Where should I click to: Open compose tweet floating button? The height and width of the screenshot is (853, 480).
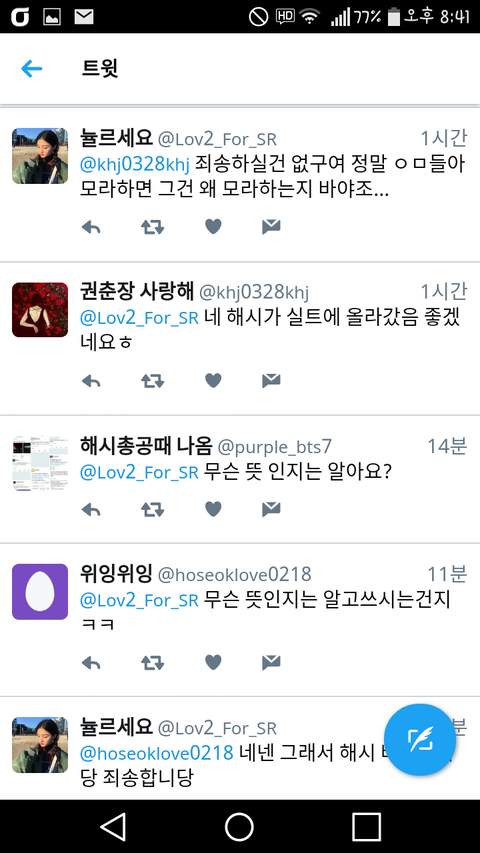click(x=420, y=739)
